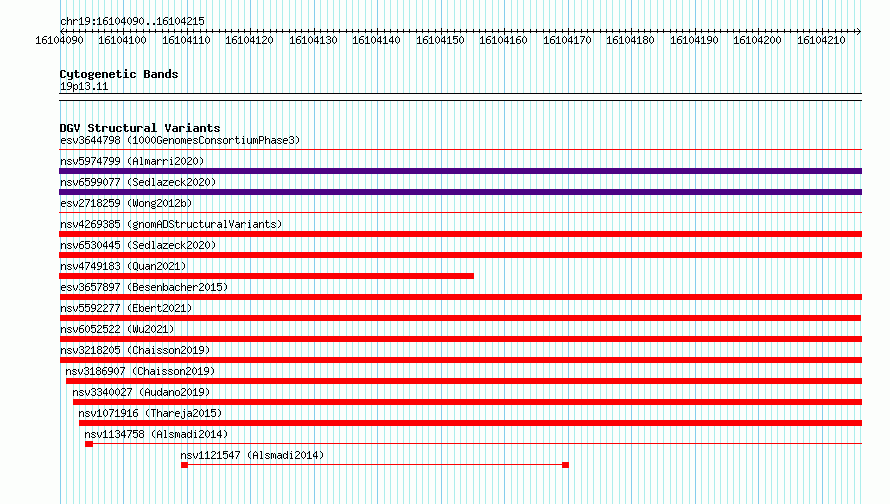
Task: Select the red bar for nsv3340027
Action: pyautogui.click(x=467, y=402)
